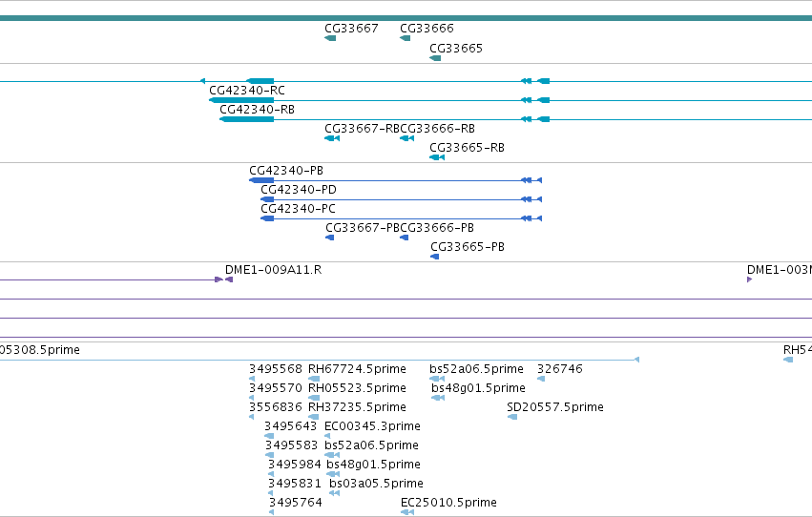This screenshot has height=517, width=812.
Task: Click the 3556836 feature label
Action: coord(276,408)
